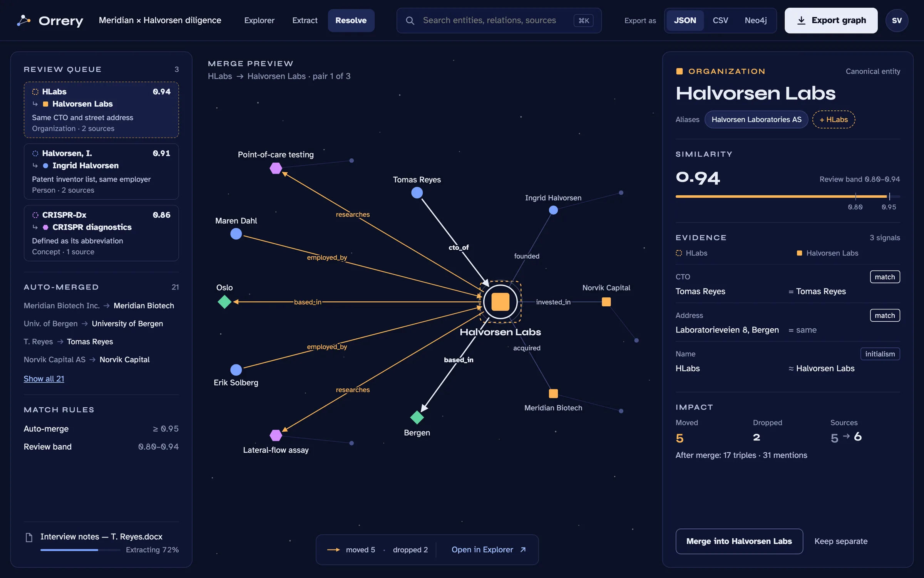Select the Maren Dahl person node
The height and width of the screenshot is (578, 924).
[236, 234]
